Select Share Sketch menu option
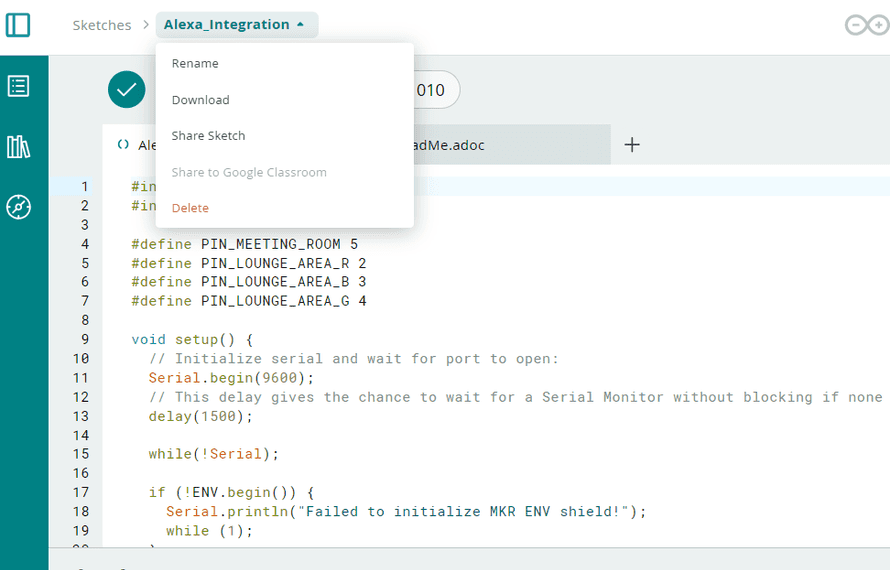 click(208, 136)
